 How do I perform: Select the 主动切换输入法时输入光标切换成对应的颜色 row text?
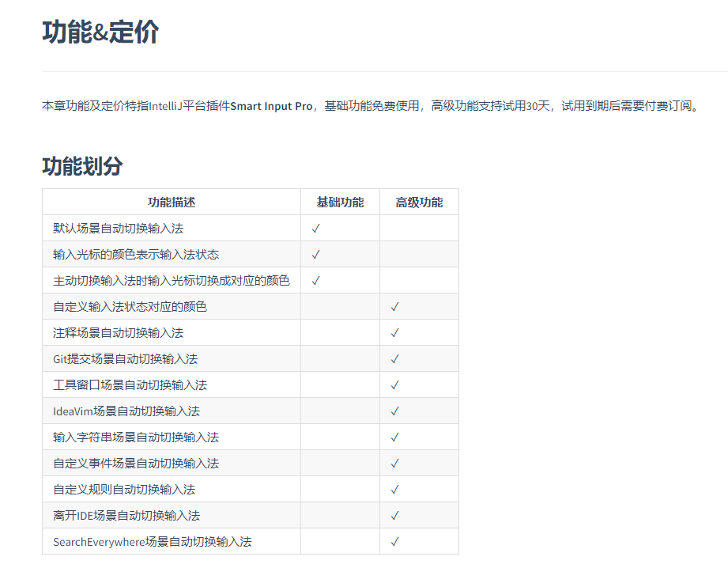tap(172, 280)
